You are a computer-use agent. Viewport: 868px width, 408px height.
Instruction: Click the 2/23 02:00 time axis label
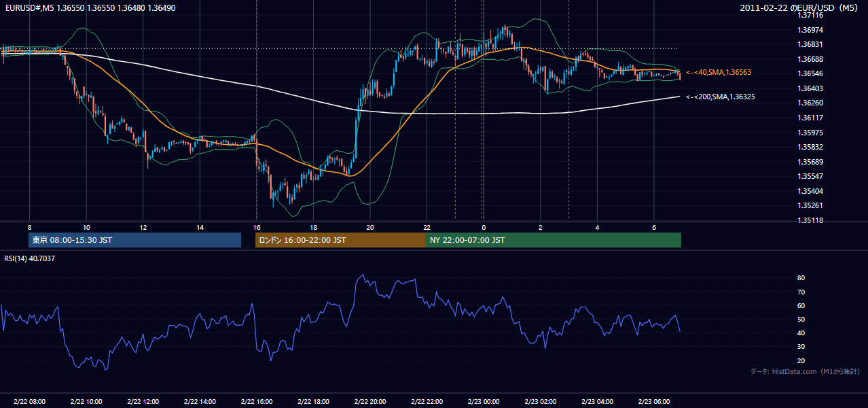coord(541,402)
